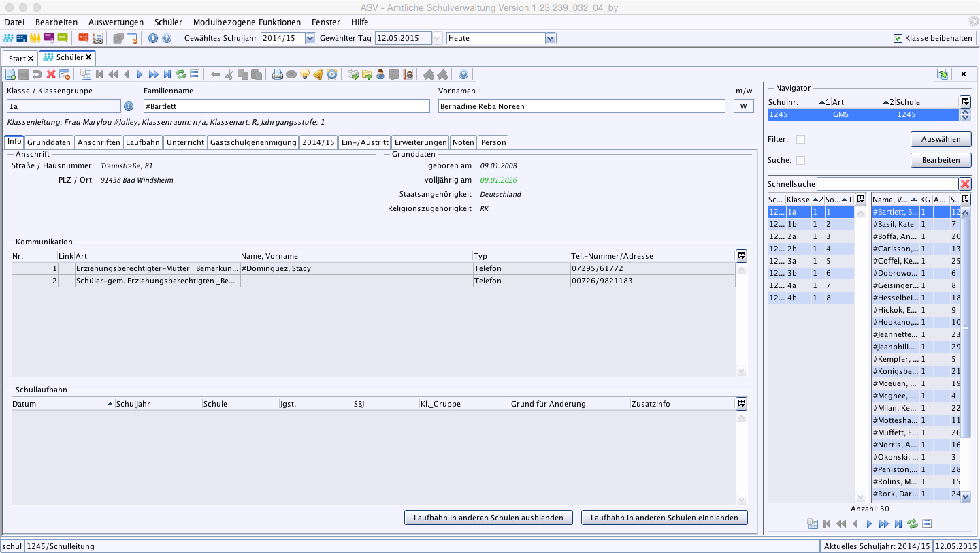The height and width of the screenshot is (553, 980).
Task: Click the printer icon in Schüler toolbar
Action: (277, 74)
